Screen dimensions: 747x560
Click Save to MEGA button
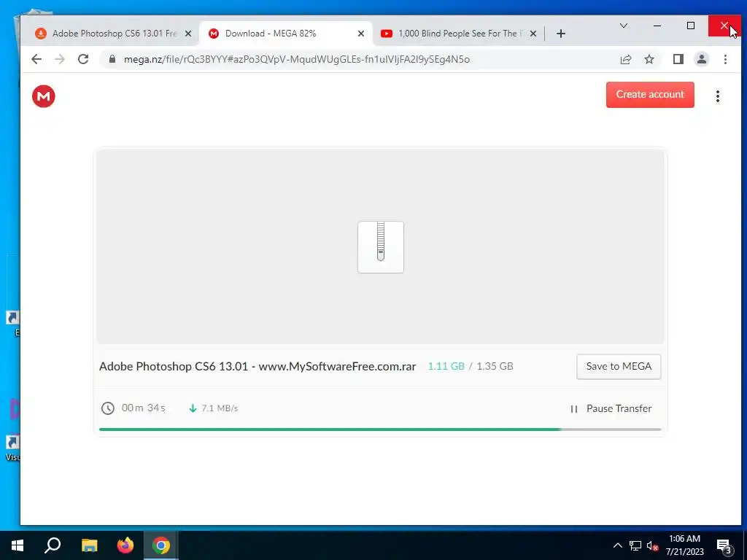point(619,366)
